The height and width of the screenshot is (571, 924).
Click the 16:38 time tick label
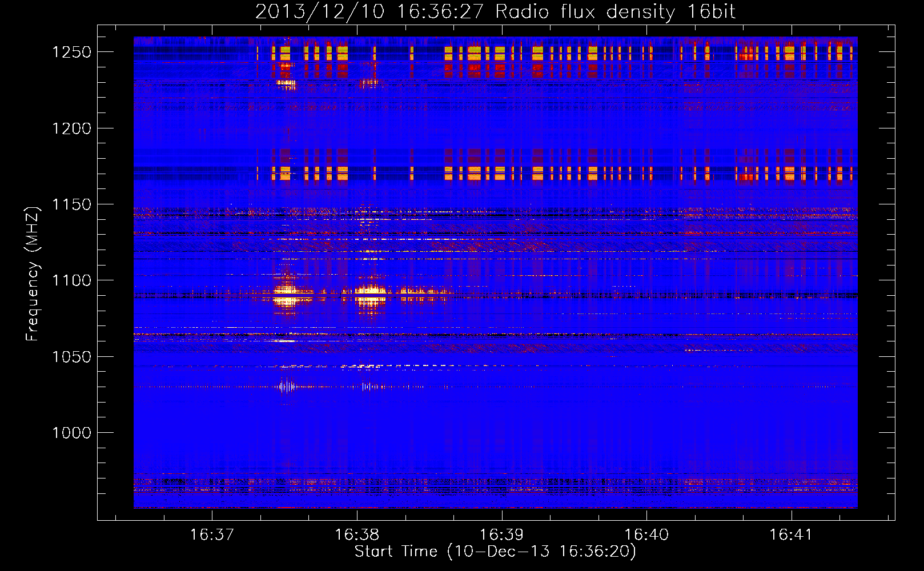click(357, 534)
